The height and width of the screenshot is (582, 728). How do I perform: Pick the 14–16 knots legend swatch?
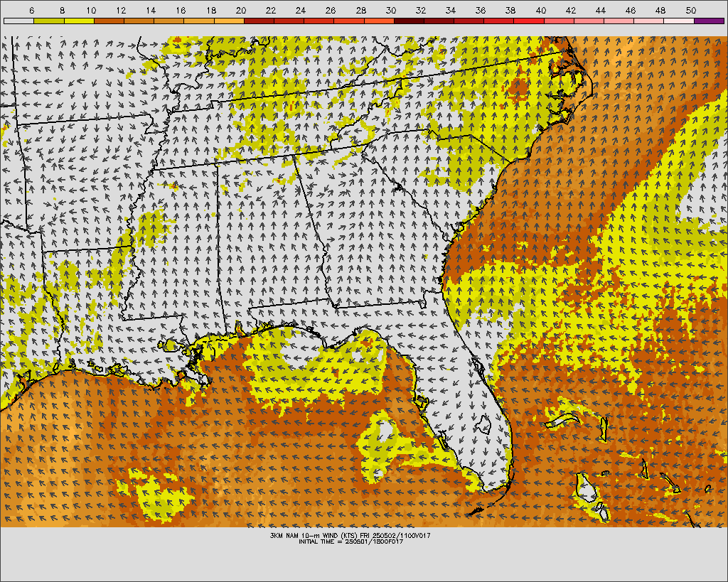pos(169,21)
